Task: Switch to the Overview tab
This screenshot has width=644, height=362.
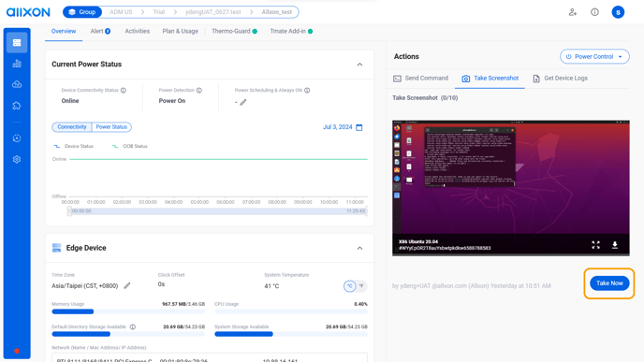Action: click(x=64, y=31)
